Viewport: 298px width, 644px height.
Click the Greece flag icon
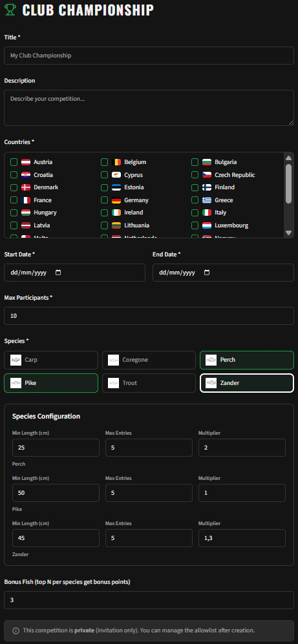click(207, 200)
